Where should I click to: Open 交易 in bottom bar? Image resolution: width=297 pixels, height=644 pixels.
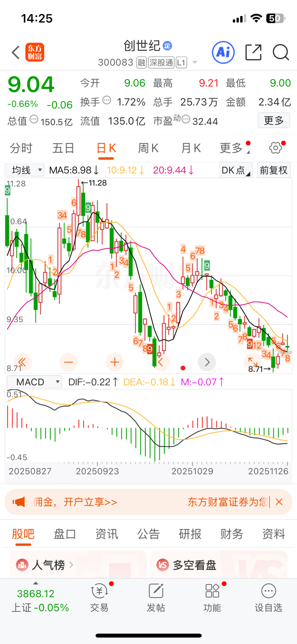pyautogui.click(x=99, y=599)
